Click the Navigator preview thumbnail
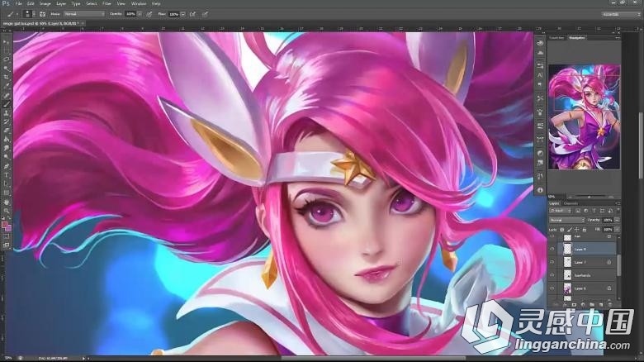The image size is (644, 362). point(585,117)
